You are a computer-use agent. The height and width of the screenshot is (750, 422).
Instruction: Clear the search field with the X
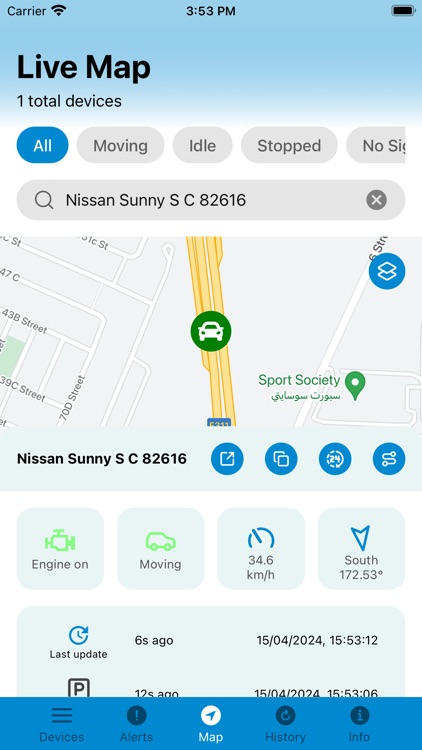pyautogui.click(x=377, y=200)
